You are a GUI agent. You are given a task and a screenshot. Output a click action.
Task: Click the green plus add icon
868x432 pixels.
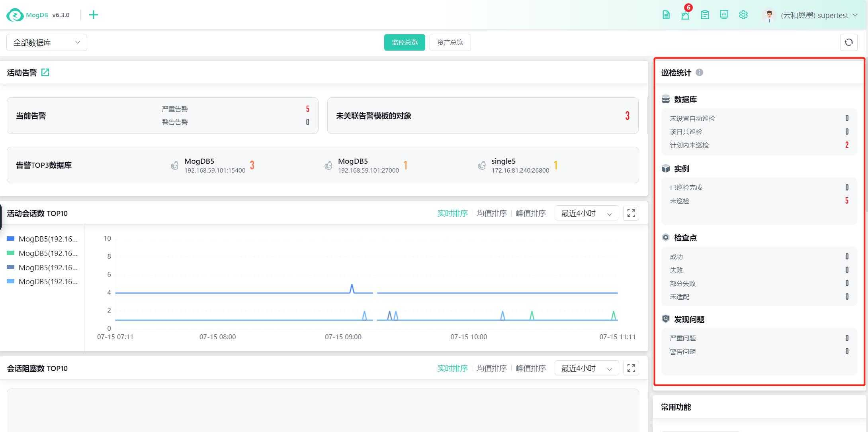(x=94, y=15)
